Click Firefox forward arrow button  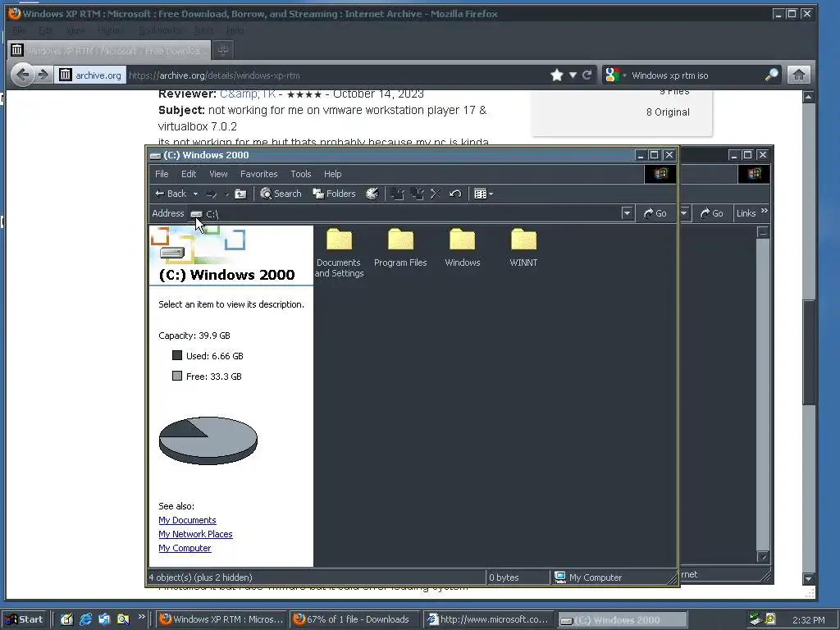point(43,75)
